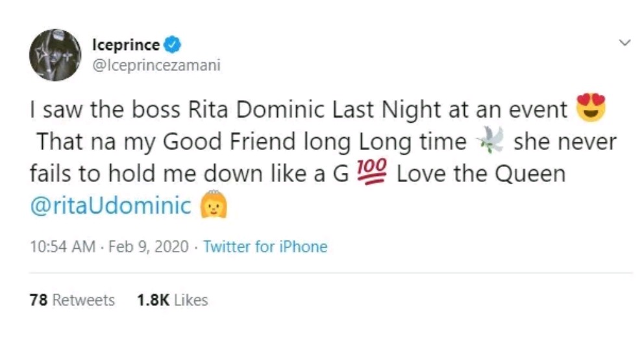
Task: Click the princess emoji after the mention
Action: click(212, 207)
